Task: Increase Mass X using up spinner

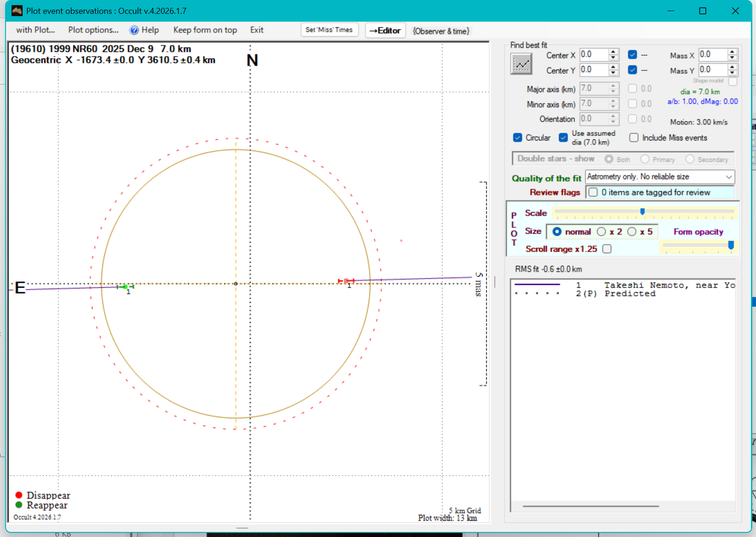Action: pos(732,52)
